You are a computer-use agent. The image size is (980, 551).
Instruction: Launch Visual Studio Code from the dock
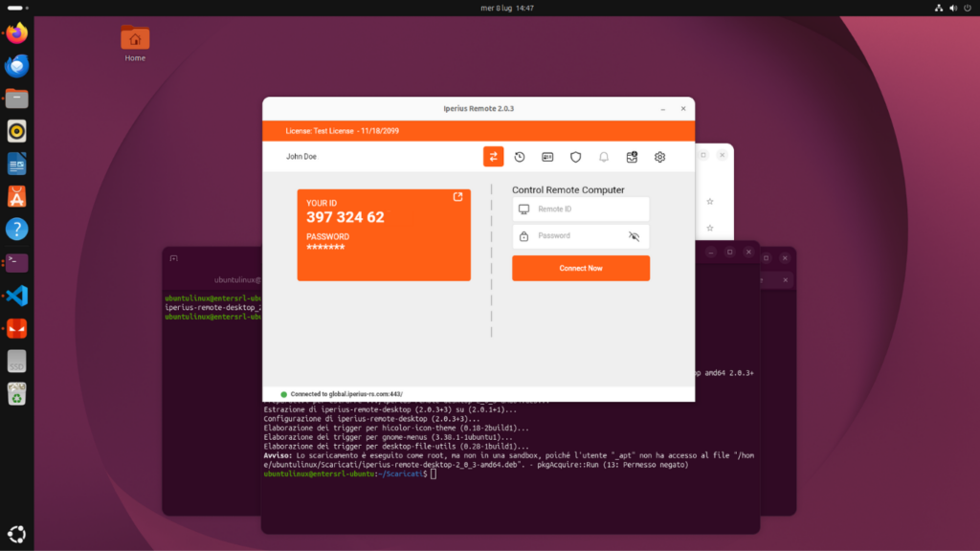[x=17, y=296]
